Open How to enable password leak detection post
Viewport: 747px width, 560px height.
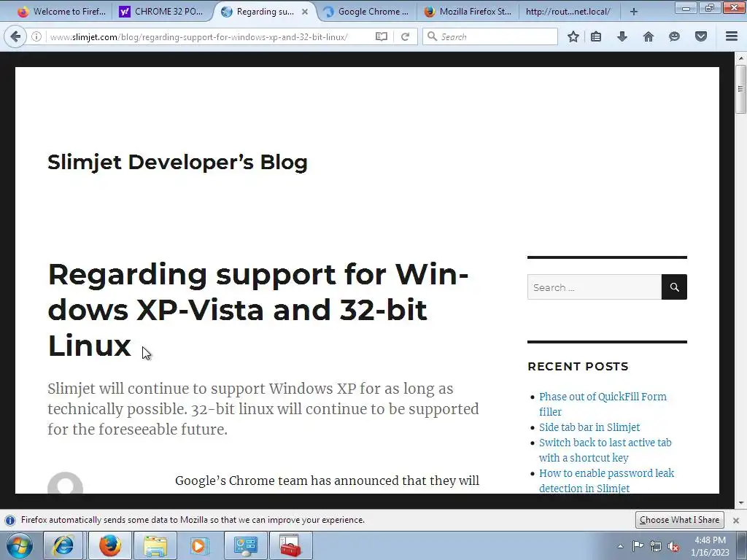(x=606, y=481)
